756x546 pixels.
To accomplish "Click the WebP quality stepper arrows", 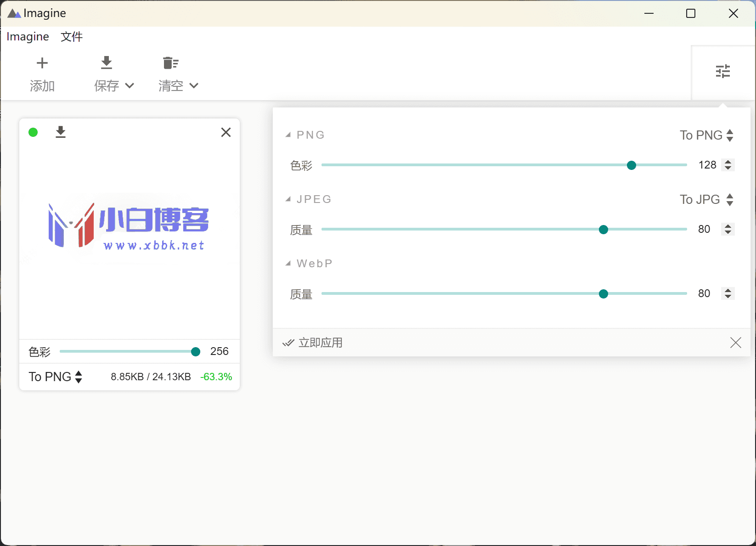I will pos(728,293).
